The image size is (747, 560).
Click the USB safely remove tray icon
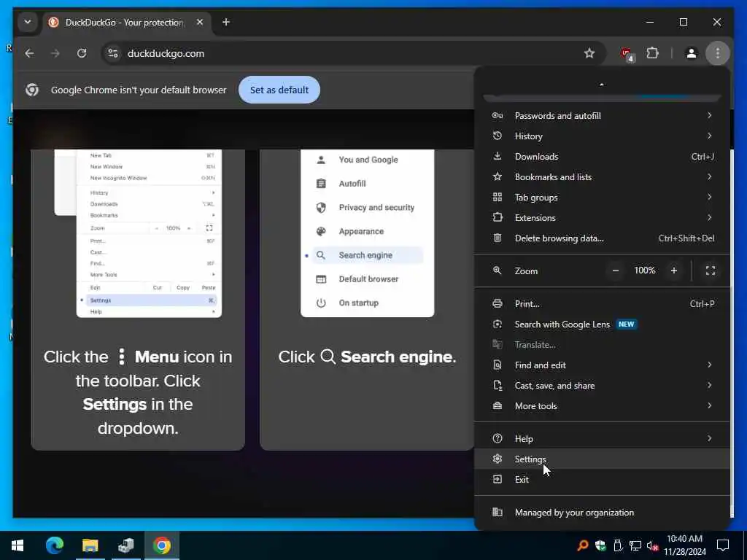(618, 545)
